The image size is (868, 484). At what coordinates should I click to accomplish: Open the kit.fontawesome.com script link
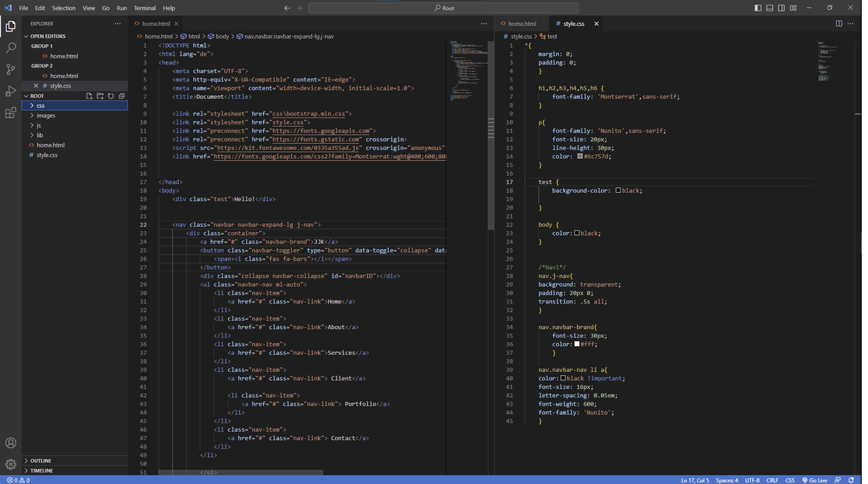(x=289, y=148)
